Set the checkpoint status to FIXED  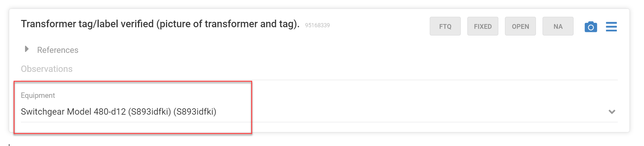pyautogui.click(x=483, y=26)
